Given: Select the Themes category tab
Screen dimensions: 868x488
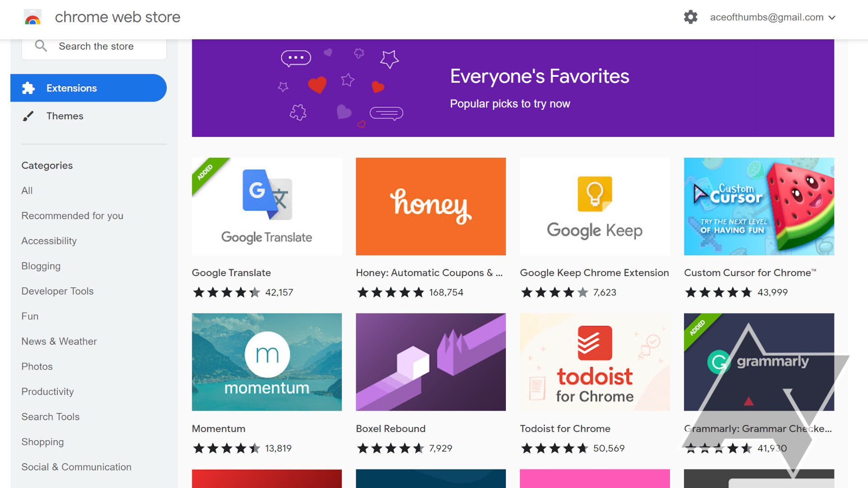Looking at the screenshot, I should (65, 116).
